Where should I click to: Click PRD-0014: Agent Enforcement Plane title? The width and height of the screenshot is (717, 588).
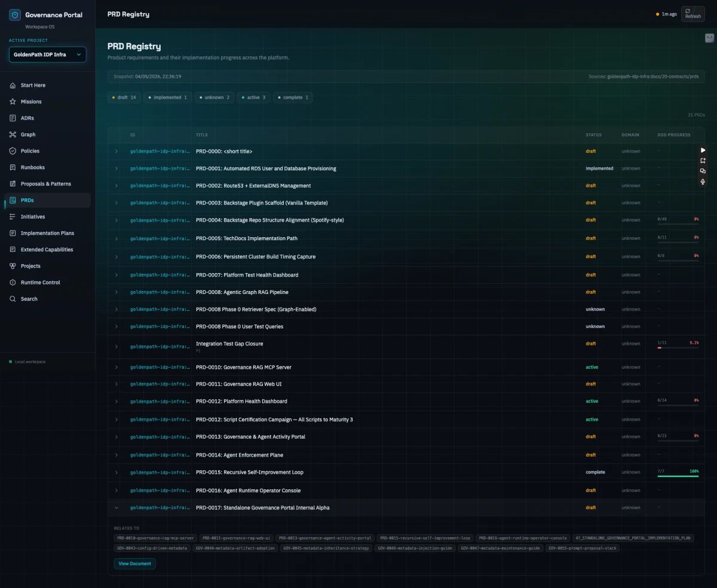pos(240,455)
